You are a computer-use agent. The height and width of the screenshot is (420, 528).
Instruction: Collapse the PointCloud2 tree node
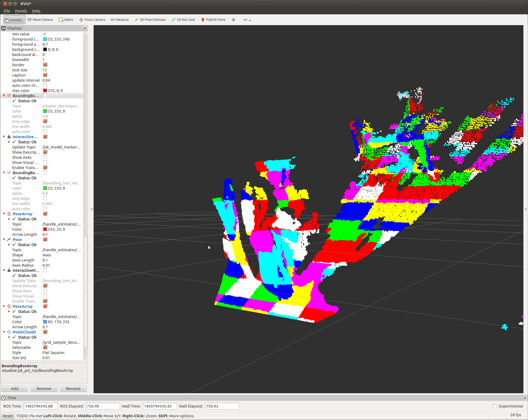point(4,332)
